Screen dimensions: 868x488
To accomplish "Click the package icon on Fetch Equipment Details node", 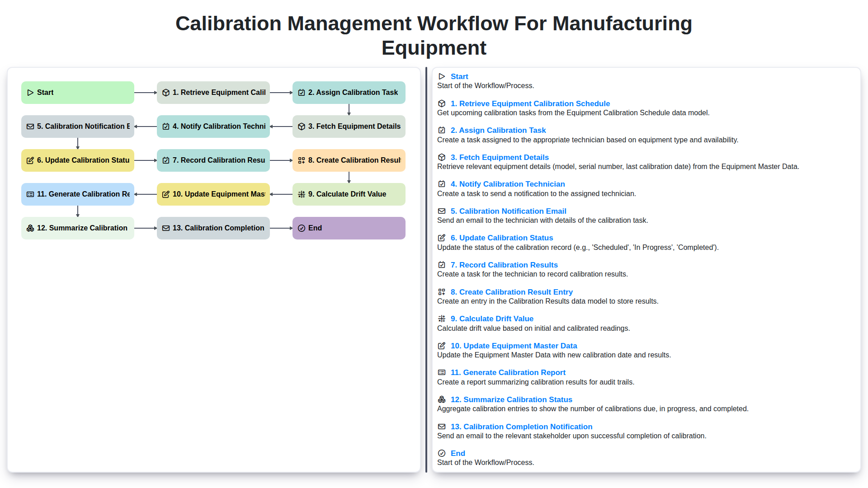I will pyautogui.click(x=302, y=126).
